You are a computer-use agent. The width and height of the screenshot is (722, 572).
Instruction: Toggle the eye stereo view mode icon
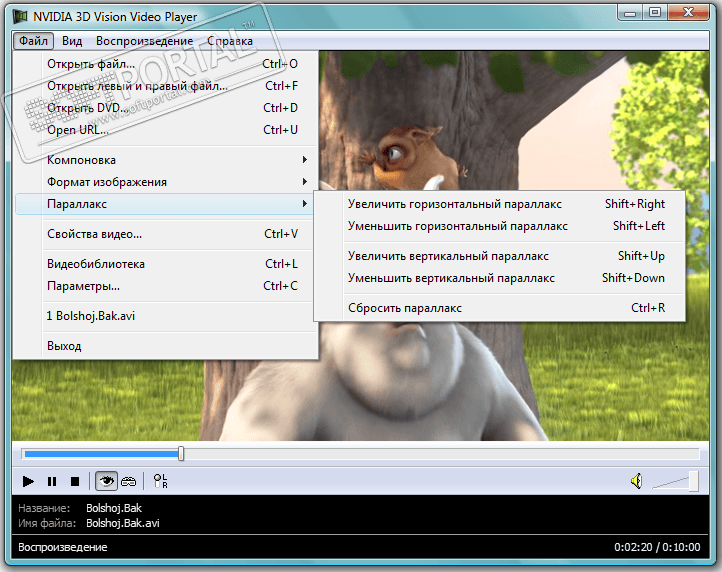point(106,481)
